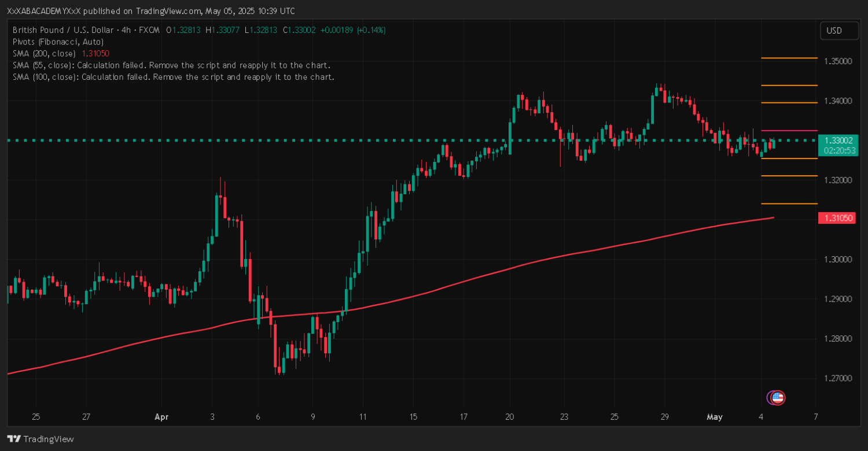Click the TradingView logo

click(x=41, y=439)
